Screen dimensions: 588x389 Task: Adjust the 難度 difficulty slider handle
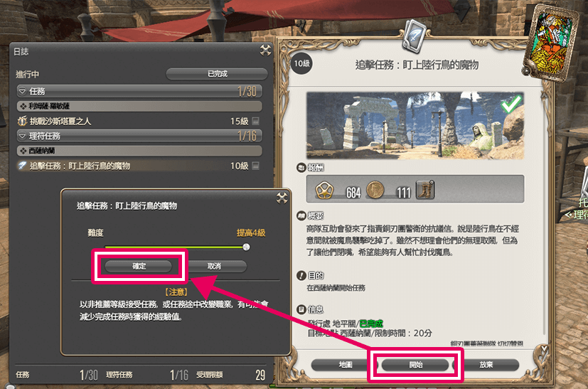[246, 247]
